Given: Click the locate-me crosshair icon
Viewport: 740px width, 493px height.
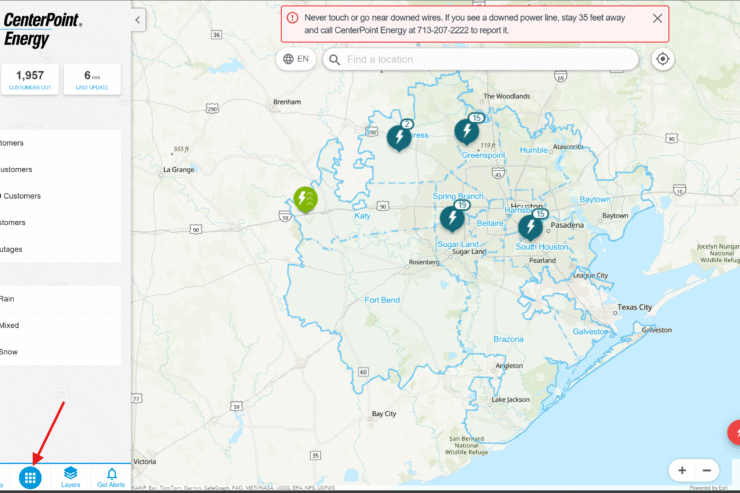Looking at the screenshot, I should click(x=662, y=59).
